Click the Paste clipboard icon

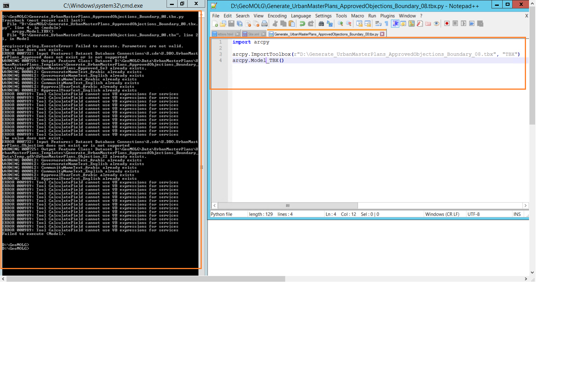point(292,24)
